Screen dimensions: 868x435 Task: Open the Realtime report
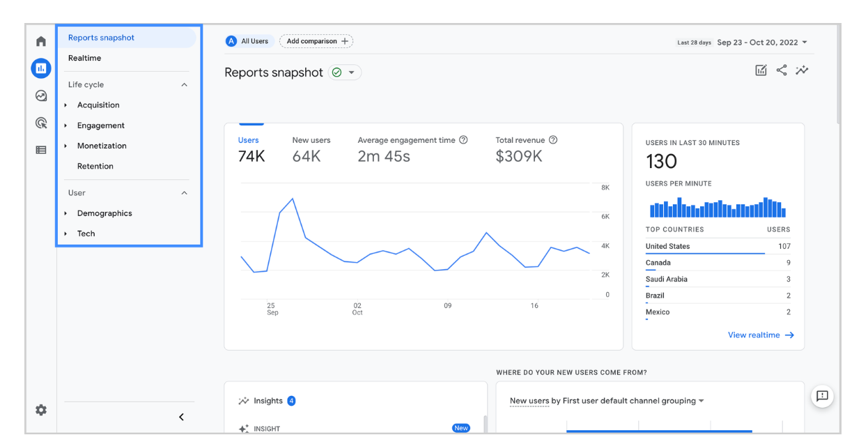(x=86, y=58)
